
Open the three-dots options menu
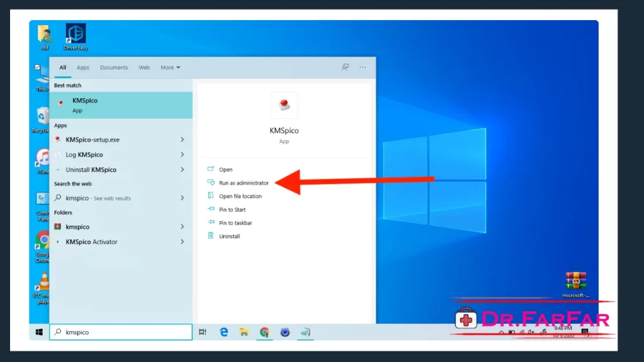pyautogui.click(x=363, y=67)
